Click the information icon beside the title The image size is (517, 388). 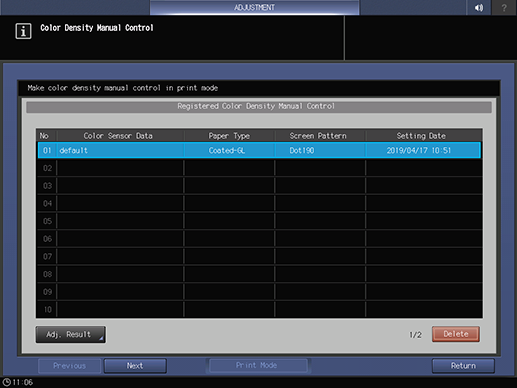[x=23, y=31]
